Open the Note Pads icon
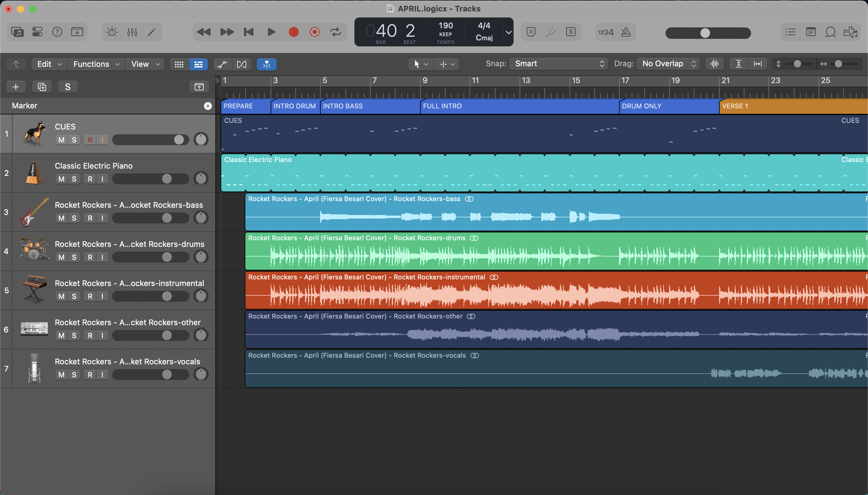868x495 pixels. [x=811, y=32]
